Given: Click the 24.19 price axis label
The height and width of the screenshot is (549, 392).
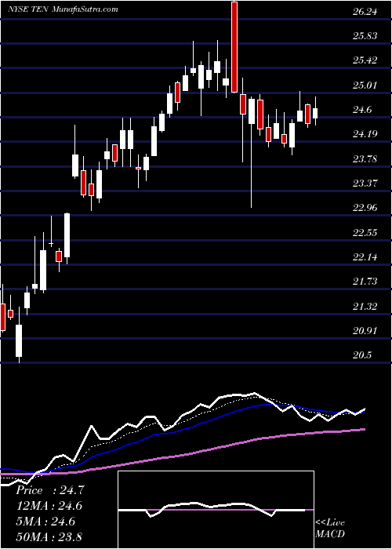Looking at the screenshot, I should pyautogui.click(x=365, y=134).
